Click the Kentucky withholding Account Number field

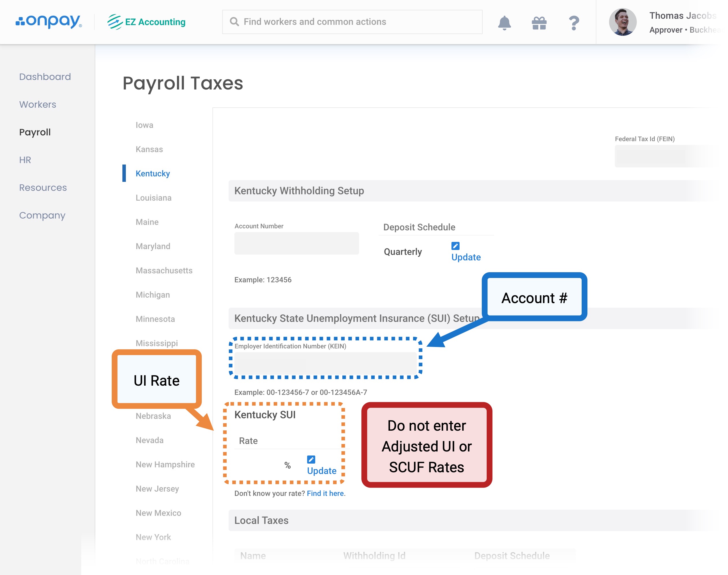[x=296, y=243]
